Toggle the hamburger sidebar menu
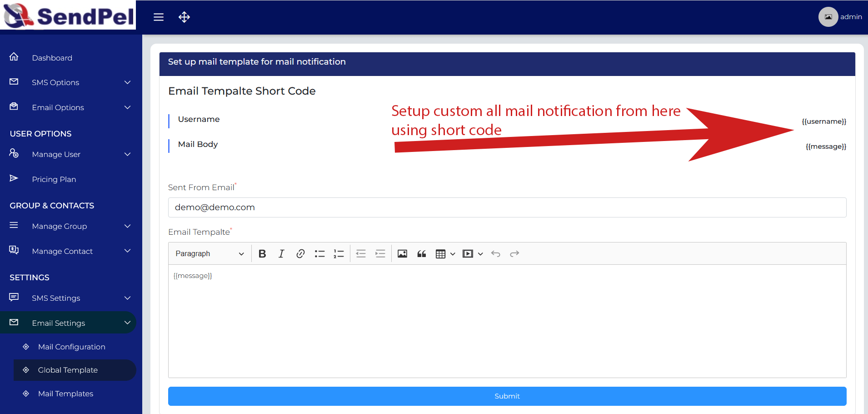The image size is (868, 414). pos(159,17)
